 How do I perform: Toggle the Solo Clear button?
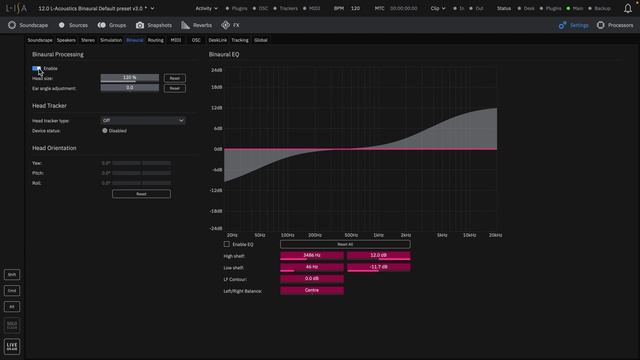[12, 325]
